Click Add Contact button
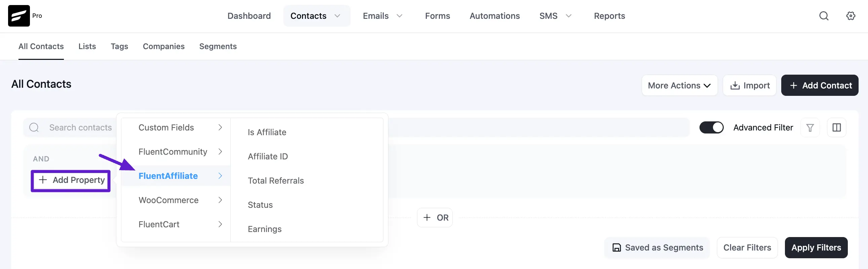This screenshot has height=269, width=868. coord(820,85)
